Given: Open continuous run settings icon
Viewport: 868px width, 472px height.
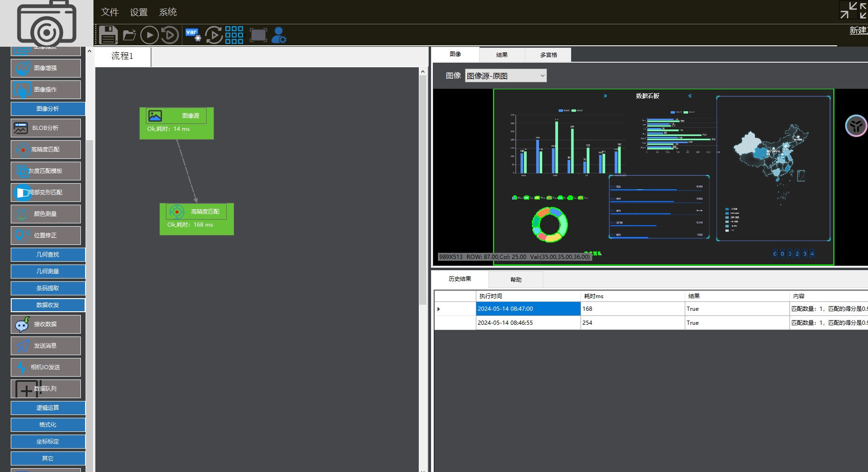Looking at the screenshot, I should click(x=213, y=35).
